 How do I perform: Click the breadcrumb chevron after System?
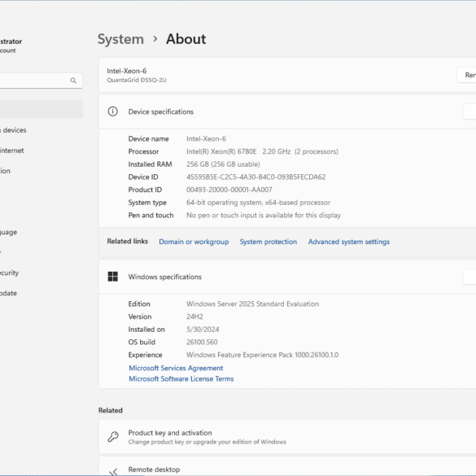tap(155, 39)
